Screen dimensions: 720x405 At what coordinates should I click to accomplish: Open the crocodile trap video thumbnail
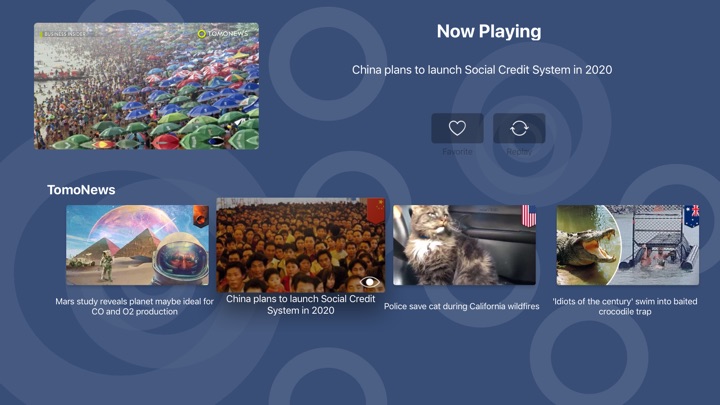coord(628,245)
